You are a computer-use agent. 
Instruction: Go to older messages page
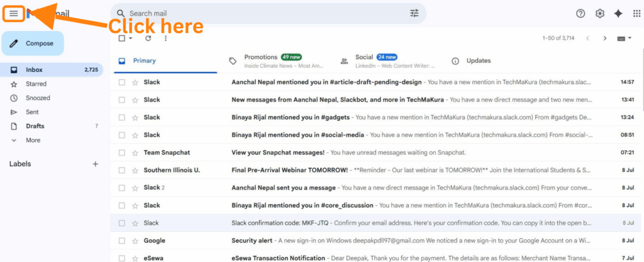[x=604, y=38]
